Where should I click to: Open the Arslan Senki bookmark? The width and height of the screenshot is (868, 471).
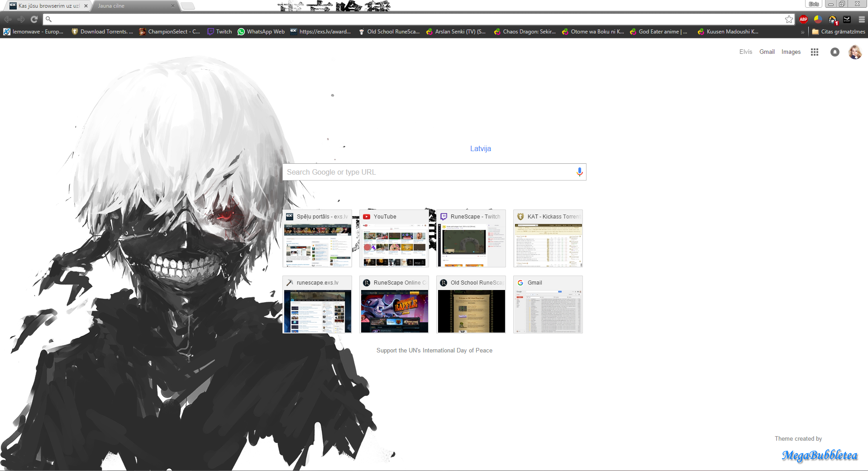(x=456, y=32)
